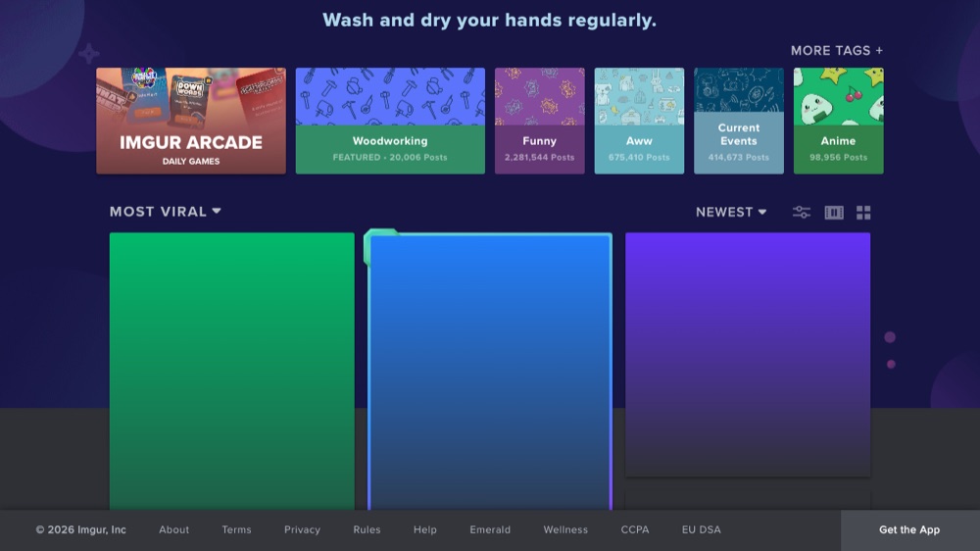Open the Wellness footer link
This screenshot has height=551, width=980.
coord(565,529)
